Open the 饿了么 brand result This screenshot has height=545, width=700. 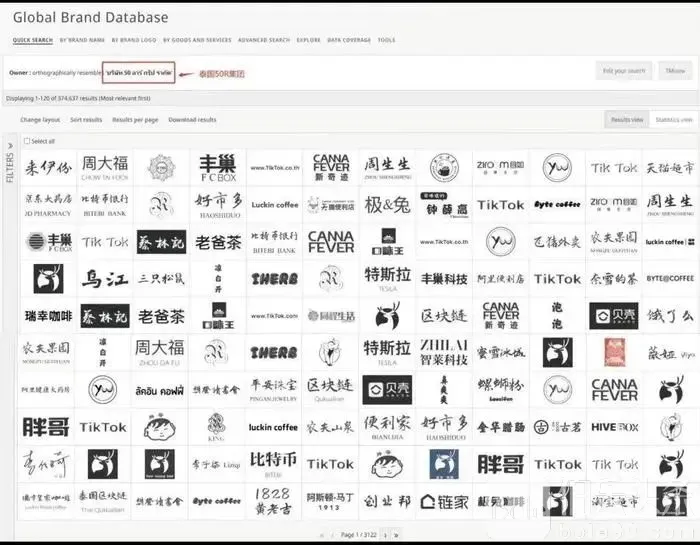pos(670,316)
